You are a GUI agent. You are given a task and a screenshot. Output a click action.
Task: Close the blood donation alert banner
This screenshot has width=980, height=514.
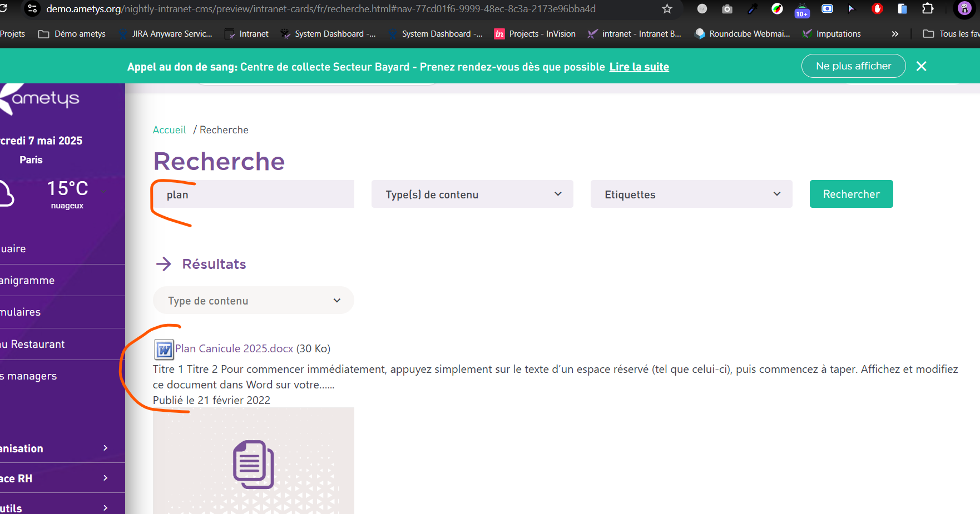click(921, 66)
